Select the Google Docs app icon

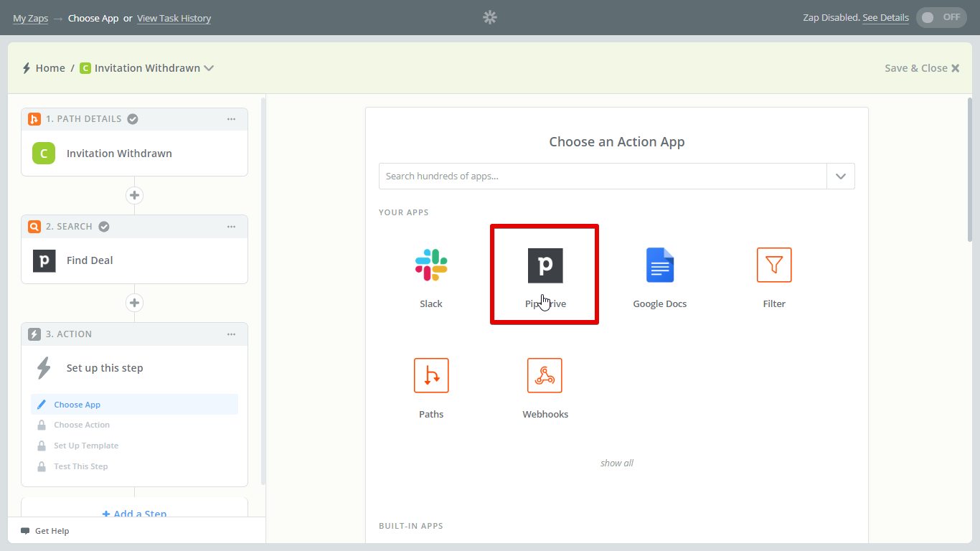(660, 265)
